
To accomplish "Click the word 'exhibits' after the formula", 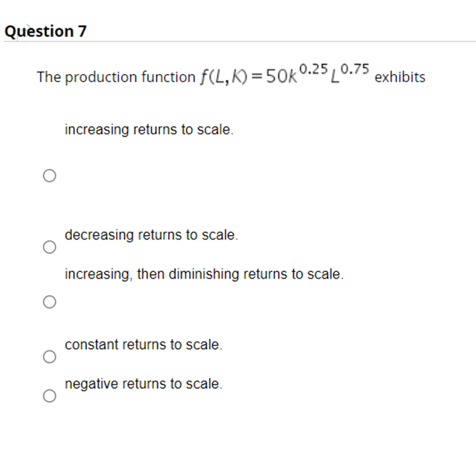I will 400,77.
